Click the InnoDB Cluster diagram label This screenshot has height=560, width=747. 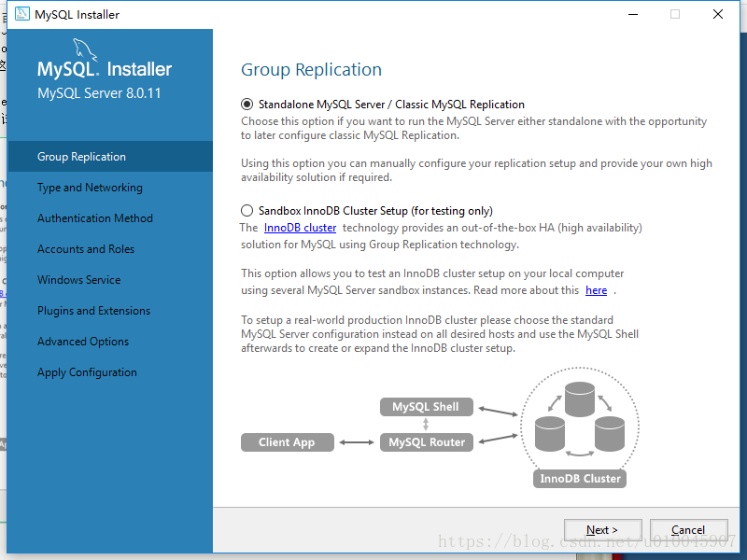[580, 479]
